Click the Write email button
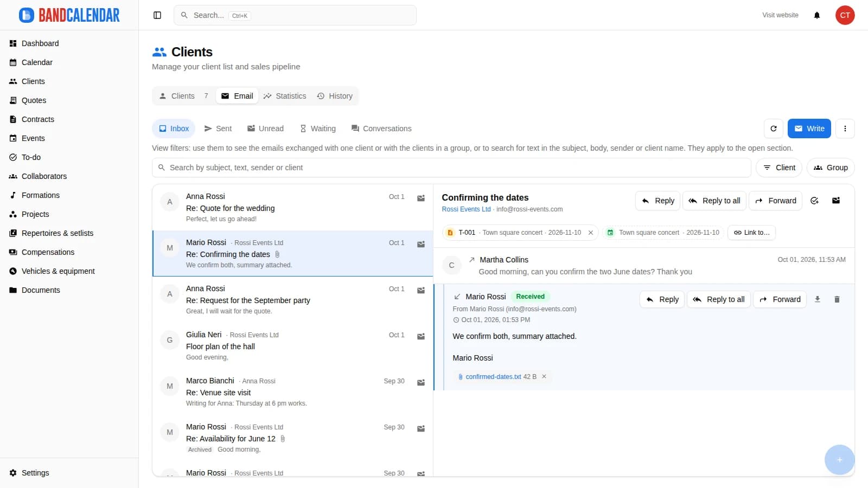 (809, 129)
